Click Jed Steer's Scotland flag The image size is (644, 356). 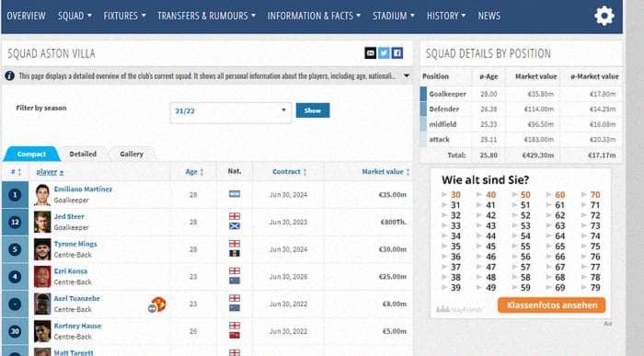pos(235,226)
